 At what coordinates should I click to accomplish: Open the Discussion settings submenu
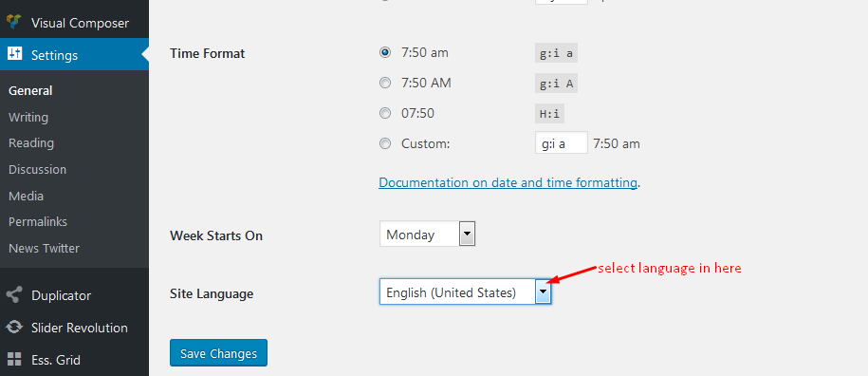click(37, 169)
